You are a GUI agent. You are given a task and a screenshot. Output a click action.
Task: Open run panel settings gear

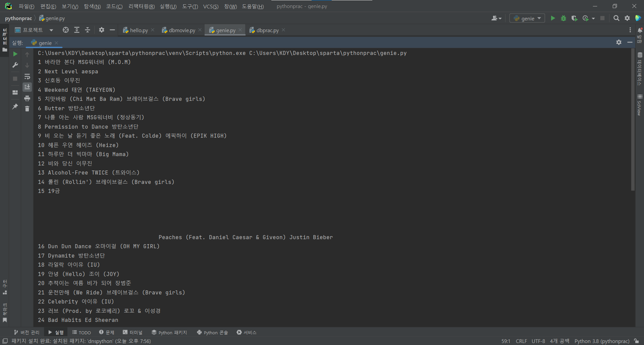[619, 42]
